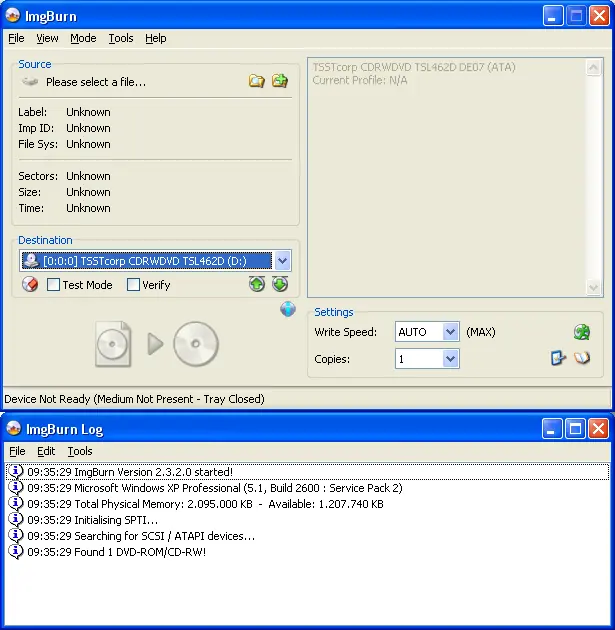Select the 'Found 1 DVD-ROM/CD-RW!' log line
The height and width of the screenshot is (630, 615).
[x=308, y=552]
